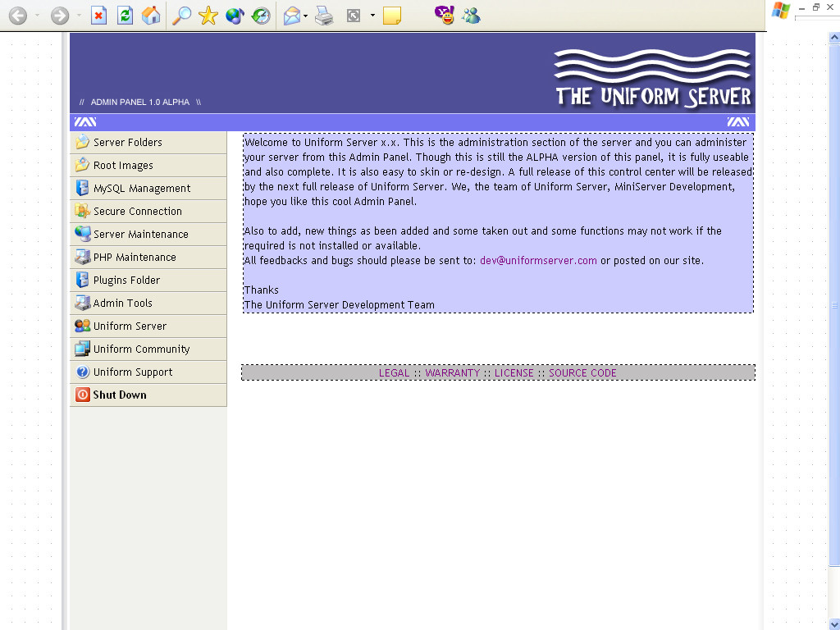Go to the browser Home page icon
The width and height of the screenshot is (840, 630).
[x=151, y=16]
